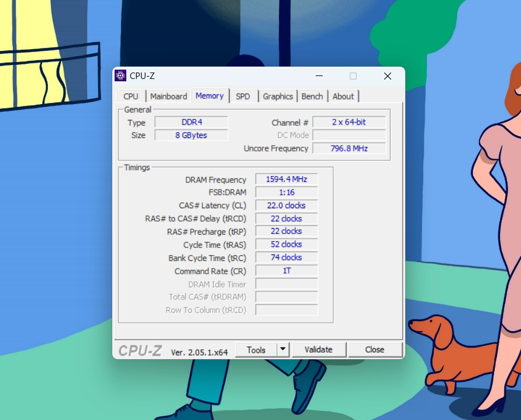Click the CPU-Z title text in title bar
The height and width of the screenshot is (420, 521).
(x=142, y=76)
